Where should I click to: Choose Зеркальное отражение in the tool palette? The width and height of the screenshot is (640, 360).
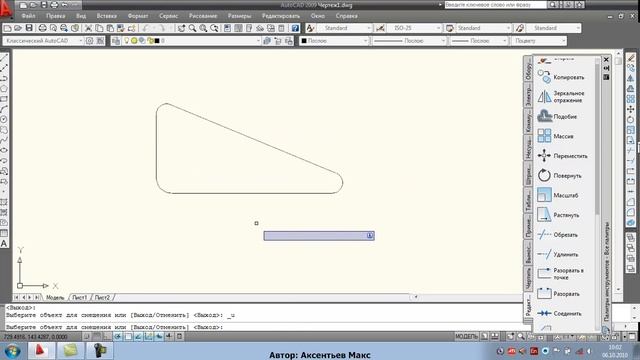pyautogui.click(x=561, y=97)
